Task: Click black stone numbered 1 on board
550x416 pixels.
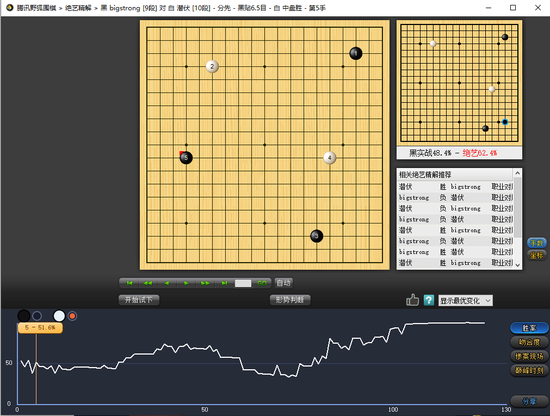Action: click(x=356, y=53)
